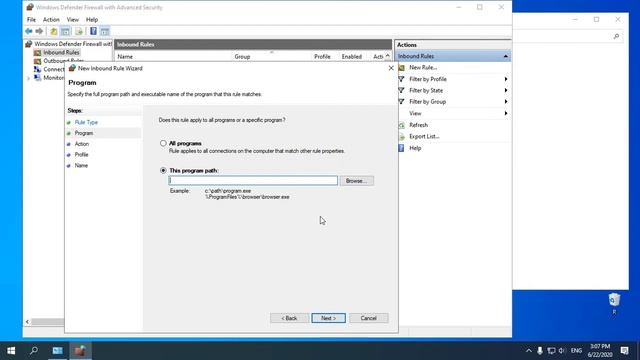Select Inbound Rules in the console tree
640x360 pixels.
coord(61,52)
